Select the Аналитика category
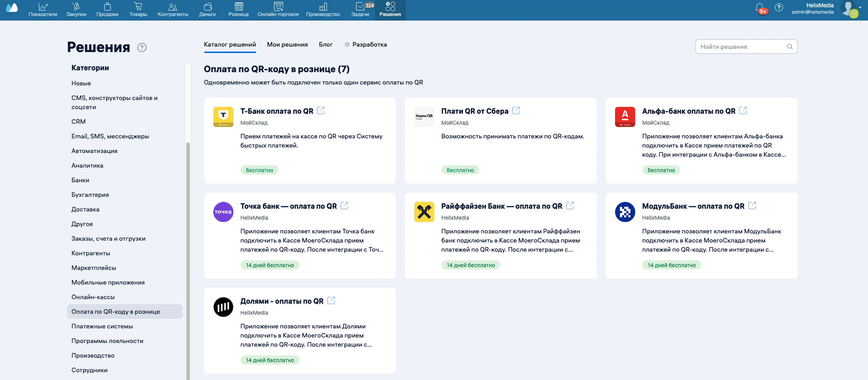 point(87,165)
